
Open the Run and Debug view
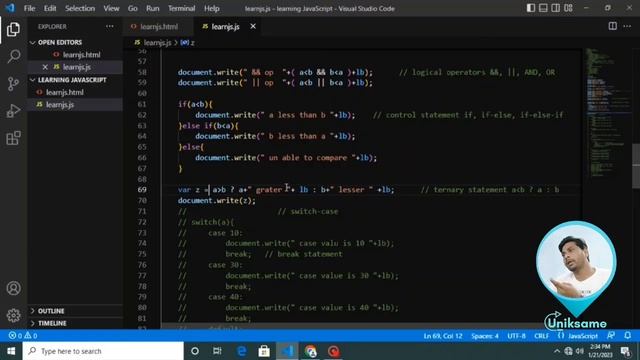13,111
